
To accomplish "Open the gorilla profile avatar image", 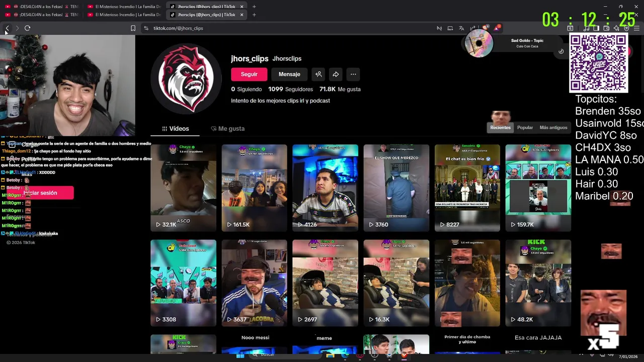I will [186, 79].
